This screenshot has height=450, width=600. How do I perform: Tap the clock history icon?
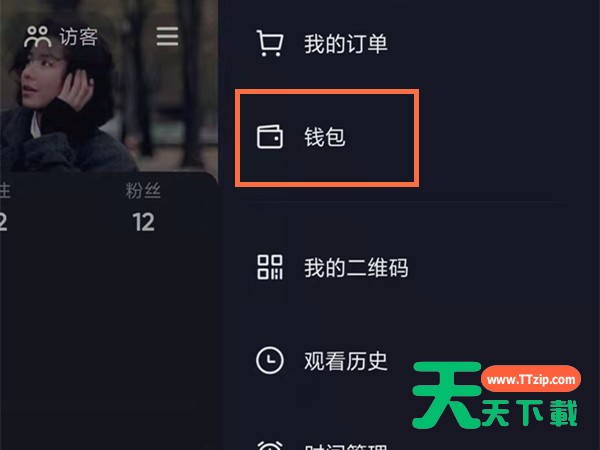pos(270,360)
